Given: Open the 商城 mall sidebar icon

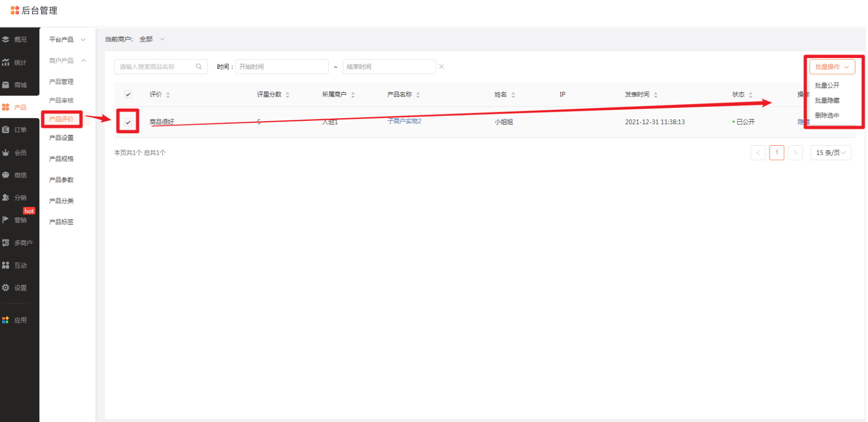Looking at the screenshot, I should click(6, 84).
